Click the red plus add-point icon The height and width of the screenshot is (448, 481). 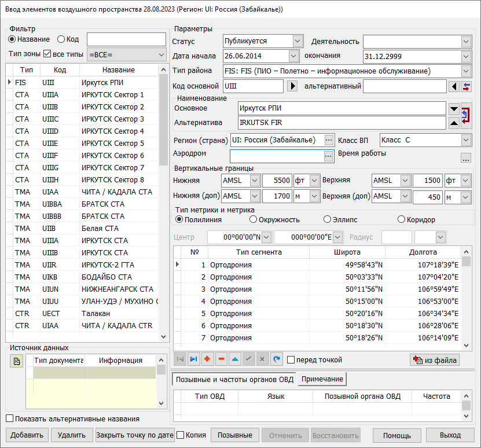tap(208, 359)
